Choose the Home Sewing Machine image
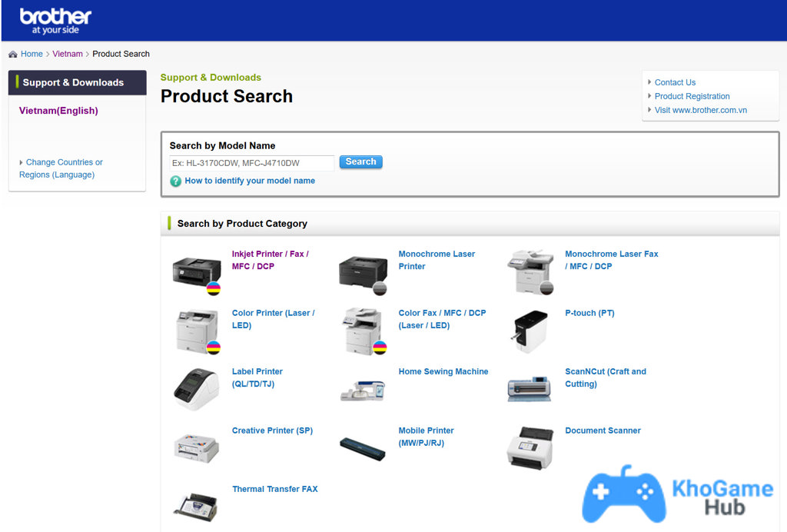787x532 pixels. (x=363, y=389)
